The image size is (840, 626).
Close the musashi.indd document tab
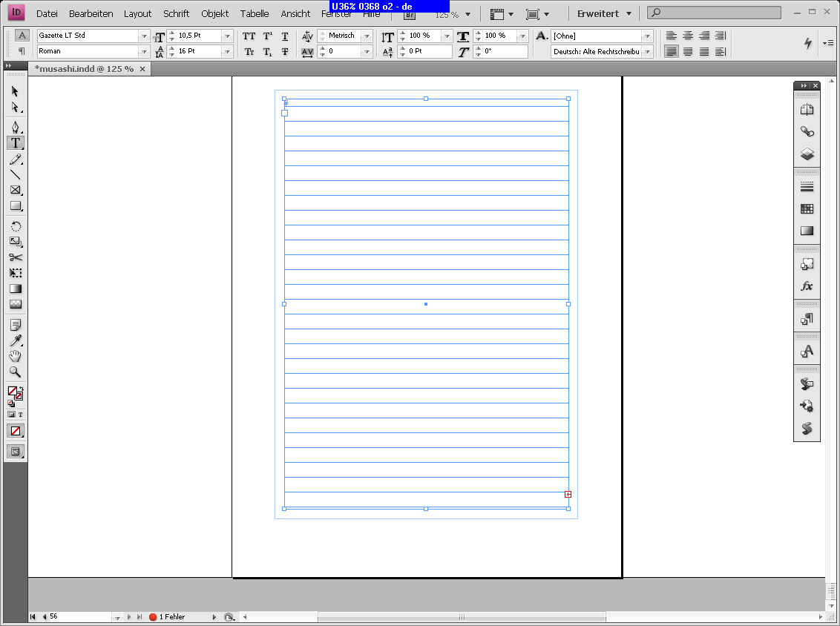coord(142,69)
